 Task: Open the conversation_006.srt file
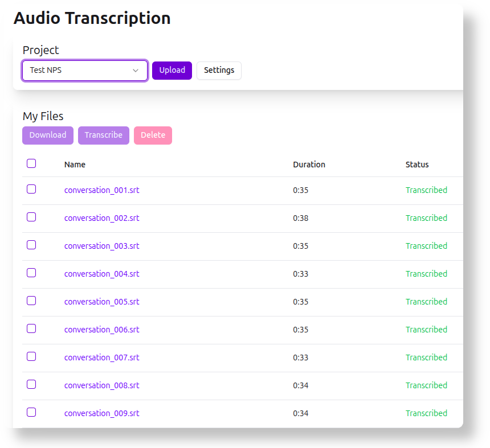tap(101, 330)
